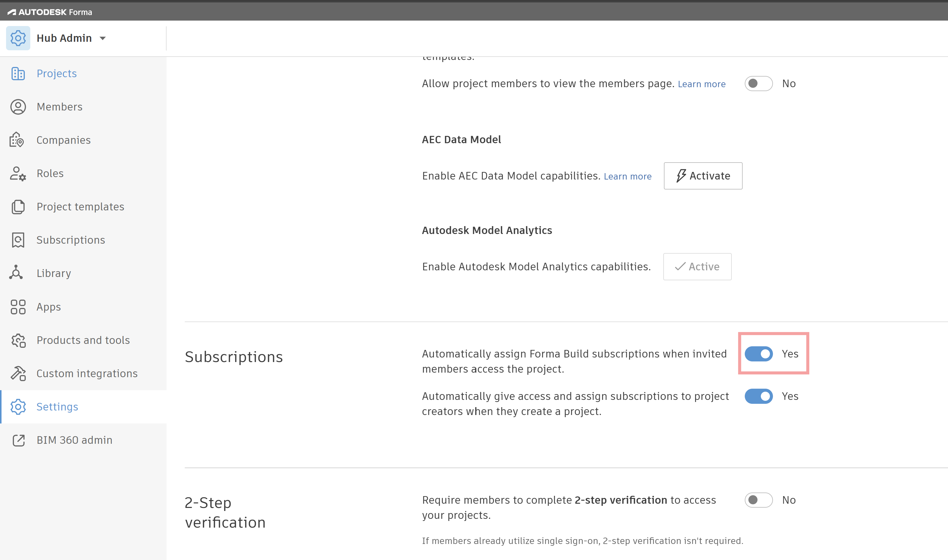Viewport: 948px width, 560px height.
Task: Click the Subscriptions receipt icon
Action: coord(18,240)
